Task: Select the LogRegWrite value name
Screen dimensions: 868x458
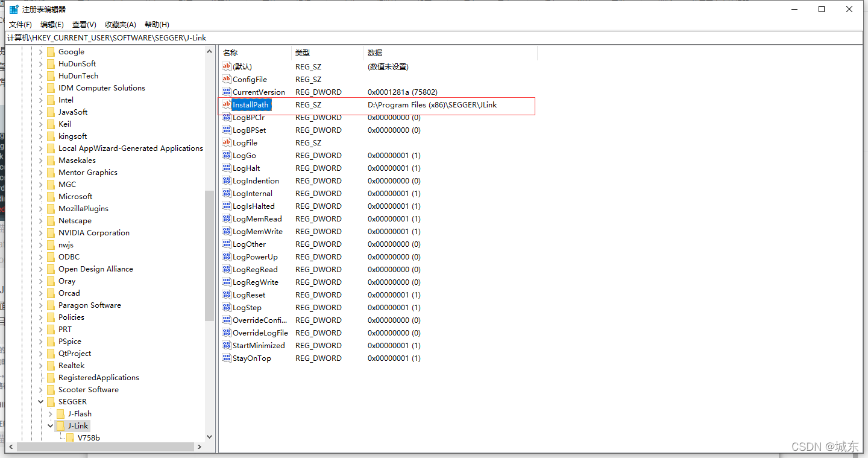Action: (x=256, y=282)
